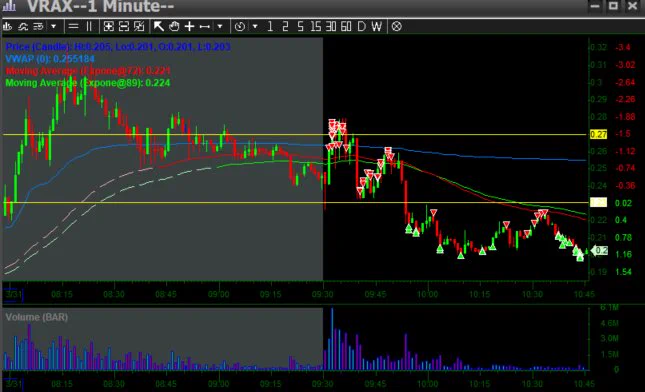Screen dimensions: 645x392
Task: Switch to 2 minute timeframe
Action: coord(285,27)
